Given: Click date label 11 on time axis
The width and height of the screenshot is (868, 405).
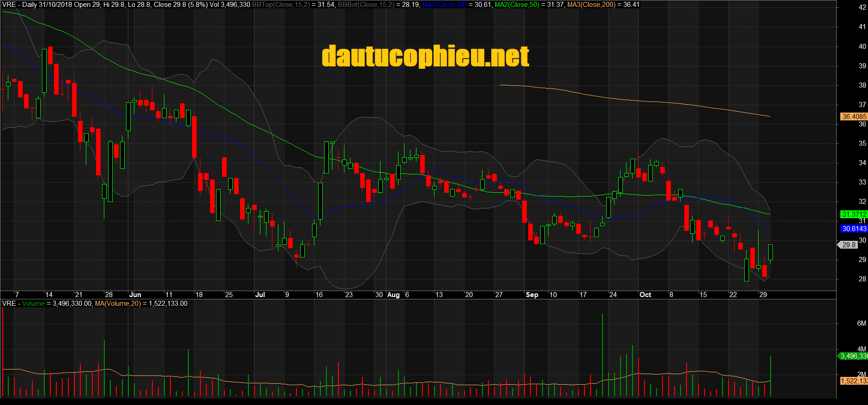Looking at the screenshot, I should (169, 295).
